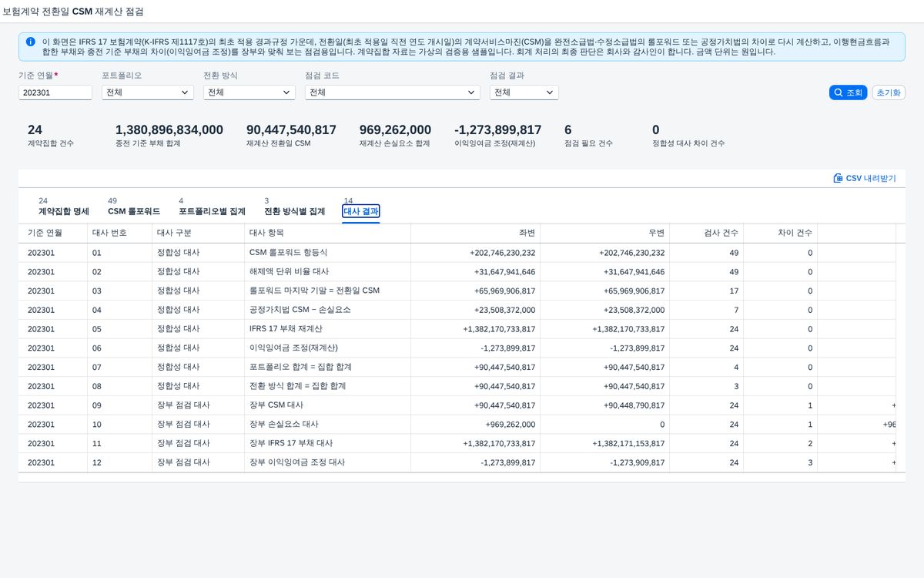
Task: Click the '이익잉여금 조정(재계산)' table cell
Action: 327,348
